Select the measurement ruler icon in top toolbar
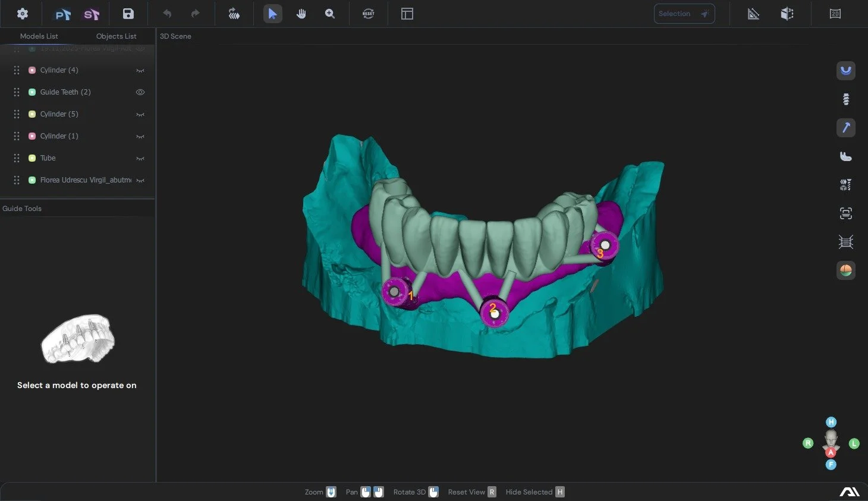 point(753,13)
